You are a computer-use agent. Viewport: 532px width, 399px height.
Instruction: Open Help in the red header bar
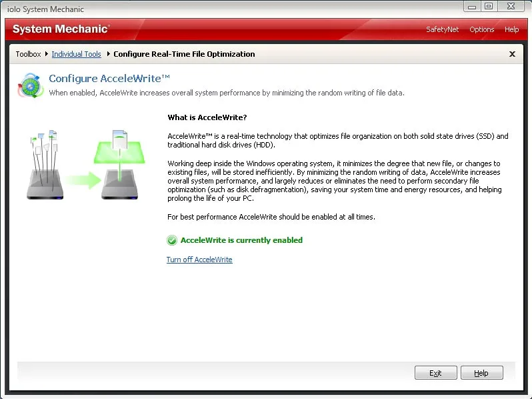tap(511, 29)
